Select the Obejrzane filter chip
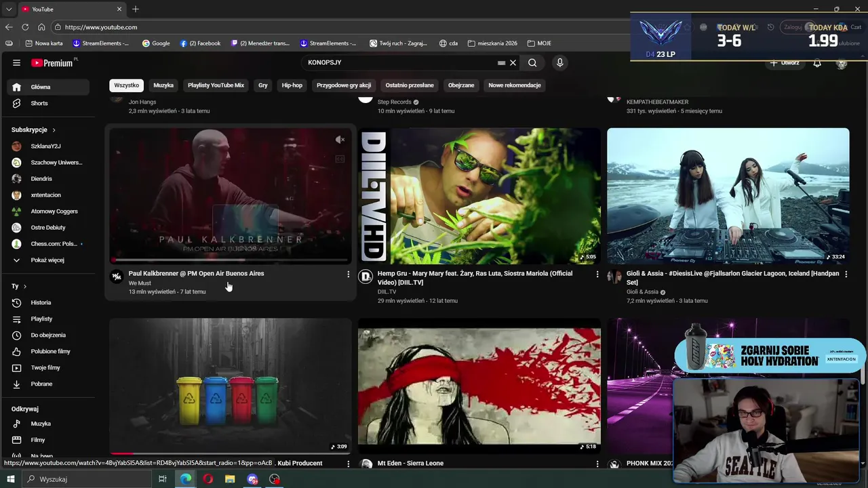The height and width of the screenshot is (488, 868). point(461,85)
